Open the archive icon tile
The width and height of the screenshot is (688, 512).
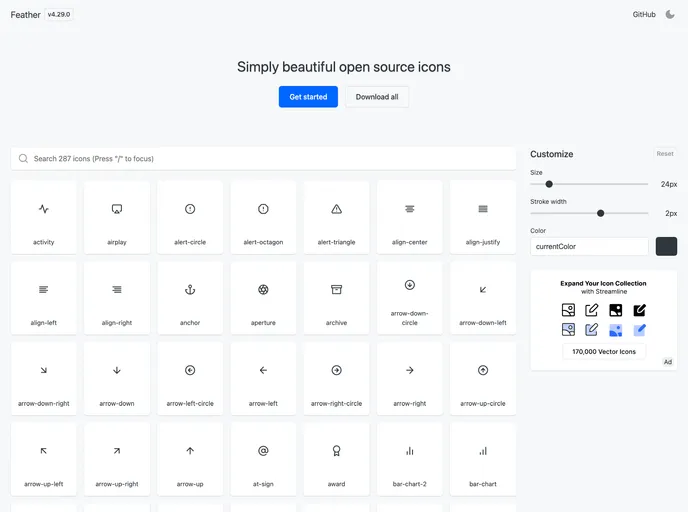(336, 298)
